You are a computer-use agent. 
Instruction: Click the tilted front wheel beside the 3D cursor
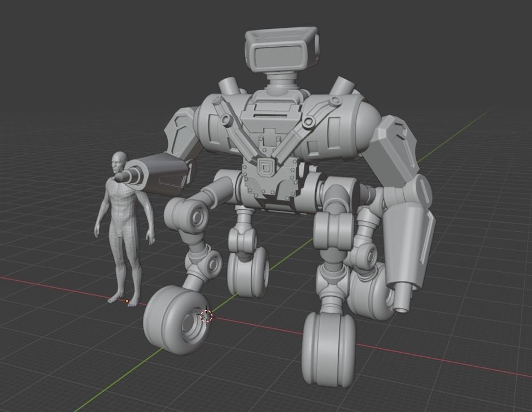[176, 320]
